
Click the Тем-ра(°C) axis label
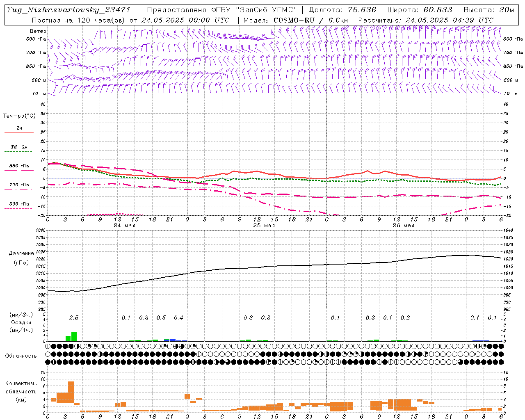[19, 116]
